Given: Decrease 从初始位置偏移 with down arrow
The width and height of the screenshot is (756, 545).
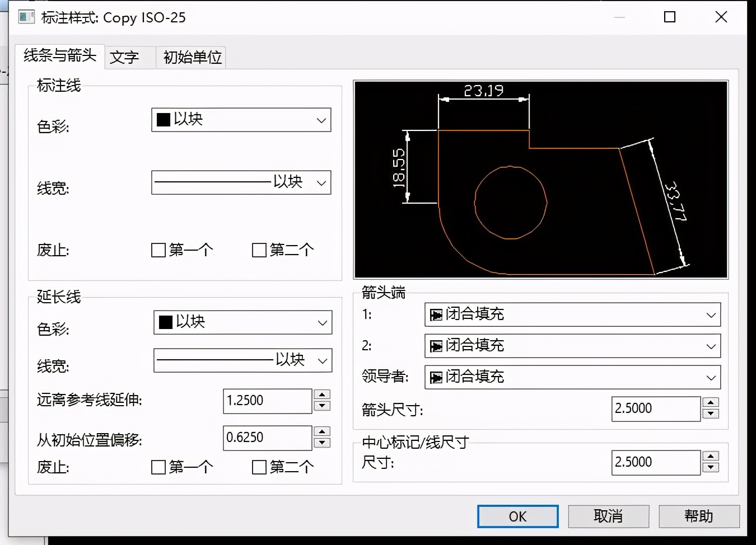Looking at the screenshot, I should (x=322, y=443).
